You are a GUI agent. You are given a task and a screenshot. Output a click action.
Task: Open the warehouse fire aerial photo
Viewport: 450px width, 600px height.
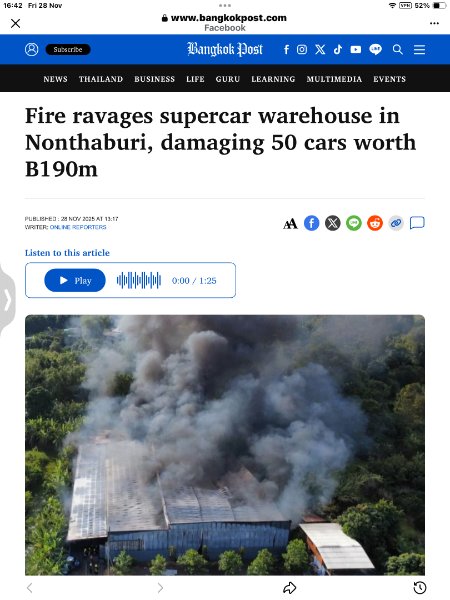[x=225, y=445]
